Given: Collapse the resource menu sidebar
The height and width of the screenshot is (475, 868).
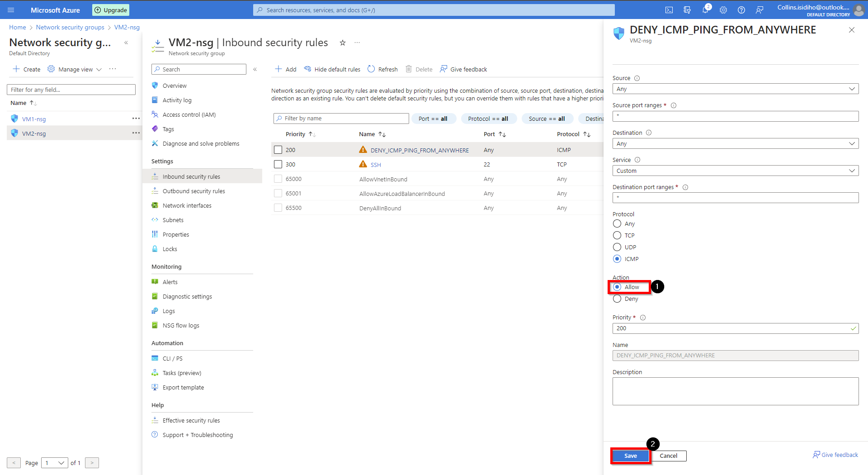Looking at the screenshot, I should (255, 69).
